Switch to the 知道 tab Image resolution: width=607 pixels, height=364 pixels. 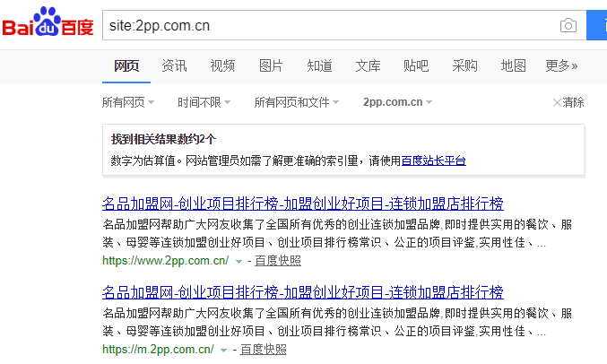tap(319, 65)
